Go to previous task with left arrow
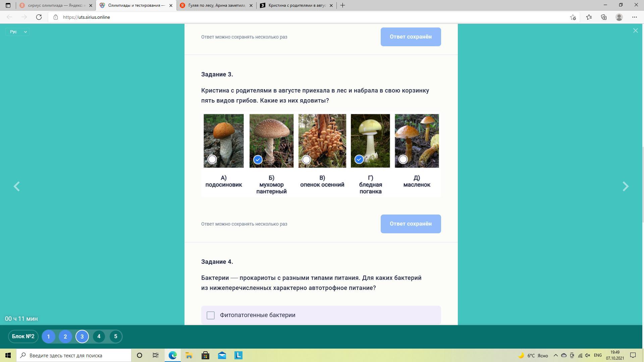Viewport: 644px width, 362px height. pos(16,186)
